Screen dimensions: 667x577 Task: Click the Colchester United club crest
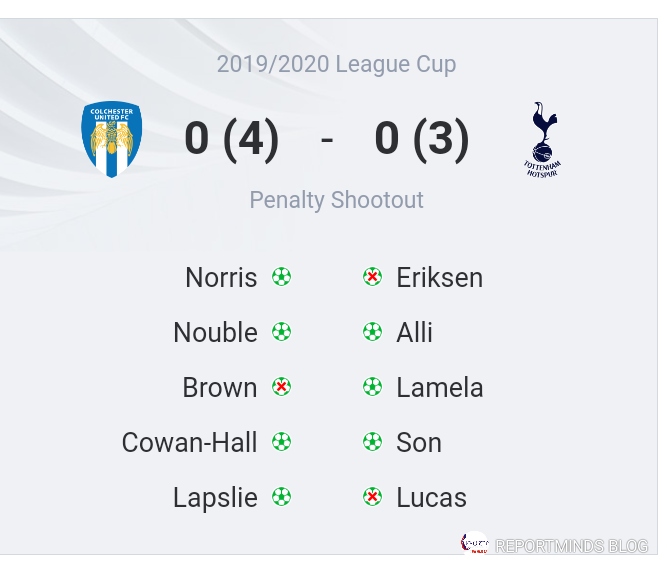pos(111,139)
